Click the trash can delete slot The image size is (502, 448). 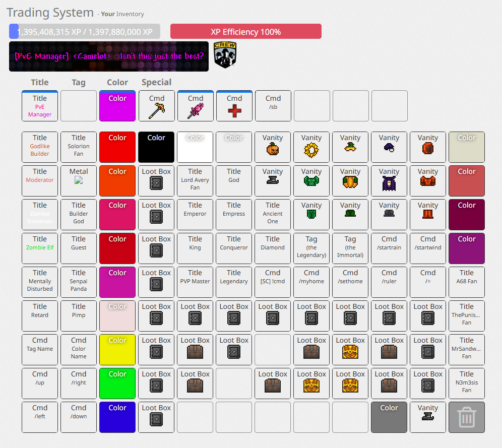coord(467,417)
